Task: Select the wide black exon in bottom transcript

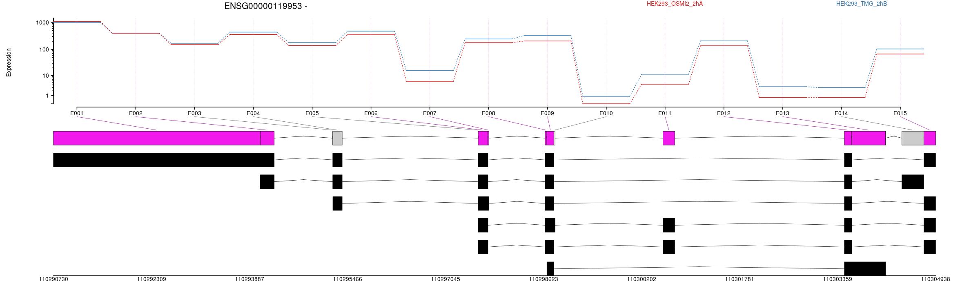Action: (865, 269)
